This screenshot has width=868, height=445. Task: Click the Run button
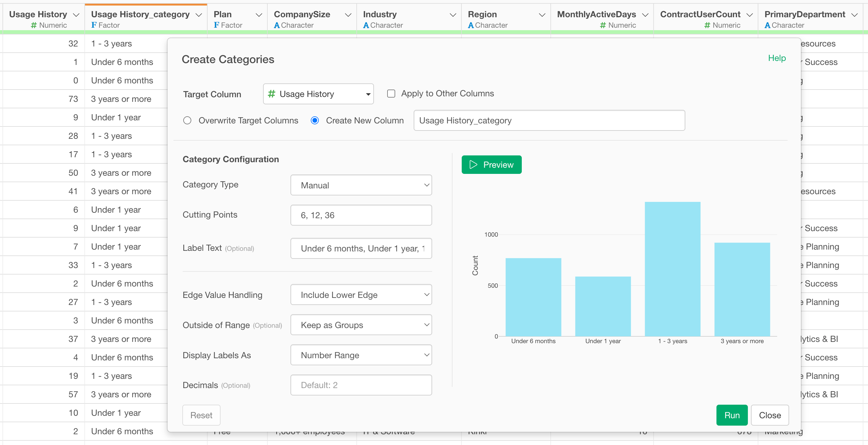(x=732, y=415)
